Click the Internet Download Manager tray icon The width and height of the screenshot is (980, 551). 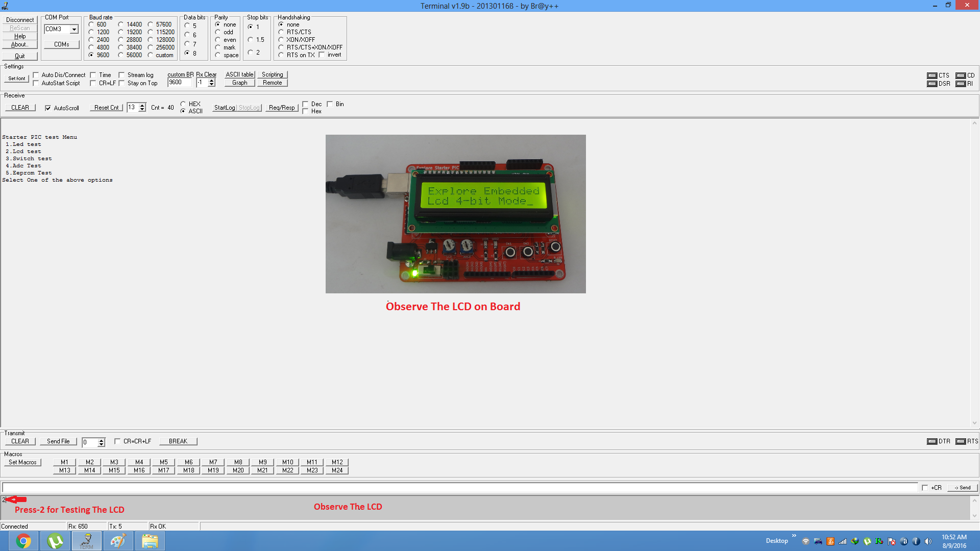click(855, 541)
